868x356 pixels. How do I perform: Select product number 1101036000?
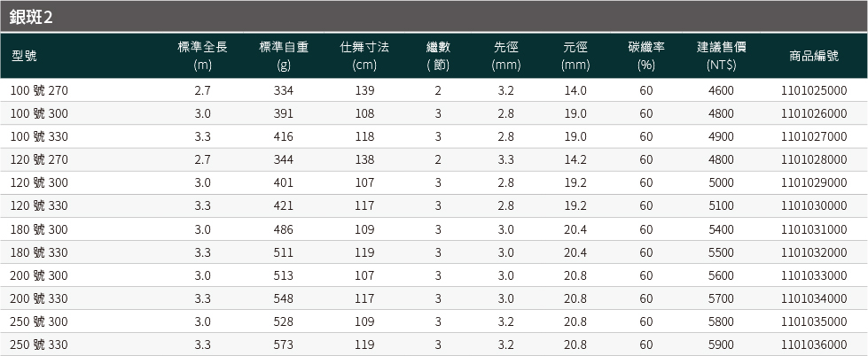coord(814,345)
